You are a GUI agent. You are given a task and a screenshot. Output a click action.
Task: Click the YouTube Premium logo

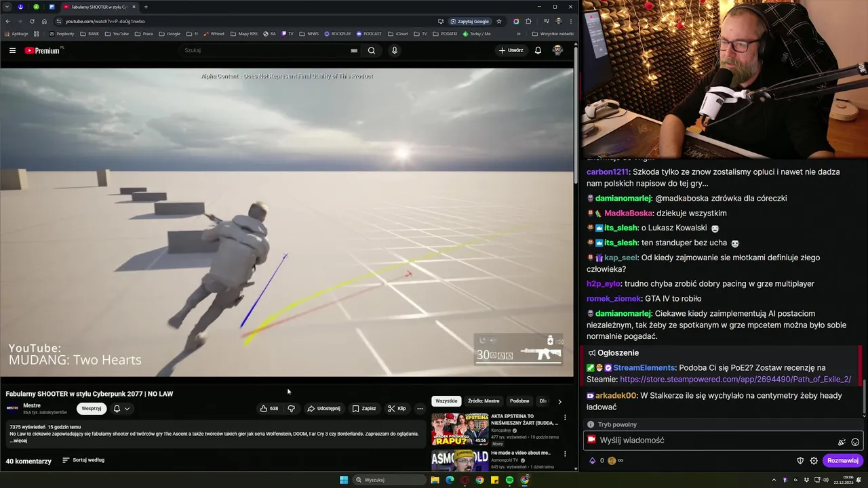click(42, 50)
